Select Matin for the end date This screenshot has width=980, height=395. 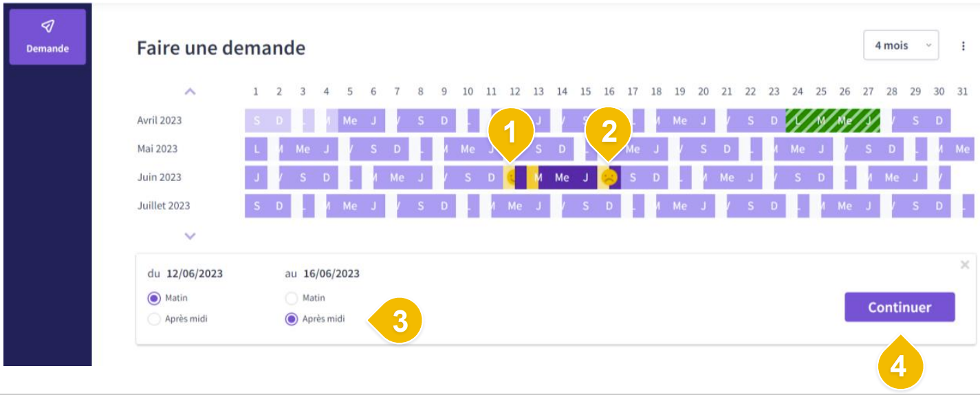[292, 299]
